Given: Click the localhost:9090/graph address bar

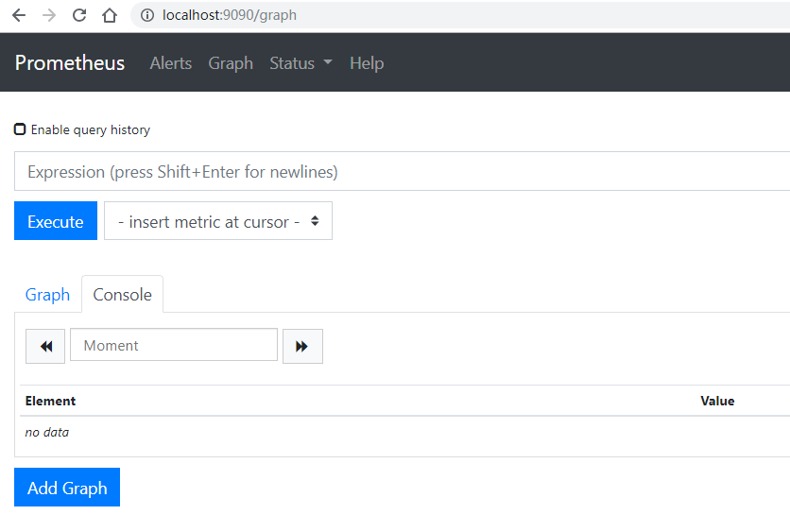Looking at the screenshot, I should 460,15.
